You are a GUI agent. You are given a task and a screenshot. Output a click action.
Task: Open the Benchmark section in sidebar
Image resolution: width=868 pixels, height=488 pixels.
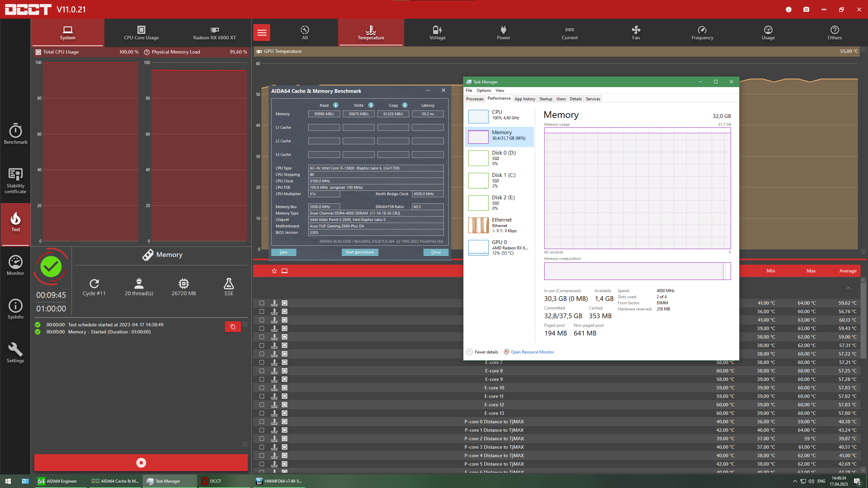pyautogui.click(x=16, y=134)
